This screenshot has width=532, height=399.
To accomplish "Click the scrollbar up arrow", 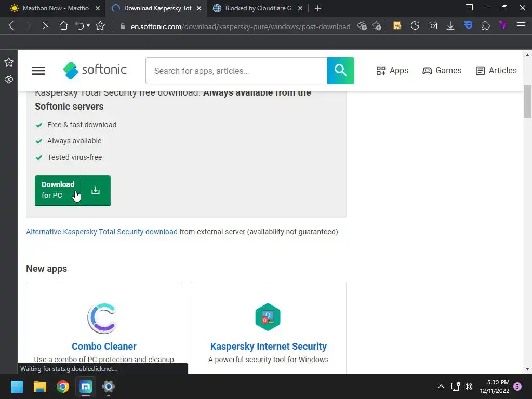I will (528, 54).
